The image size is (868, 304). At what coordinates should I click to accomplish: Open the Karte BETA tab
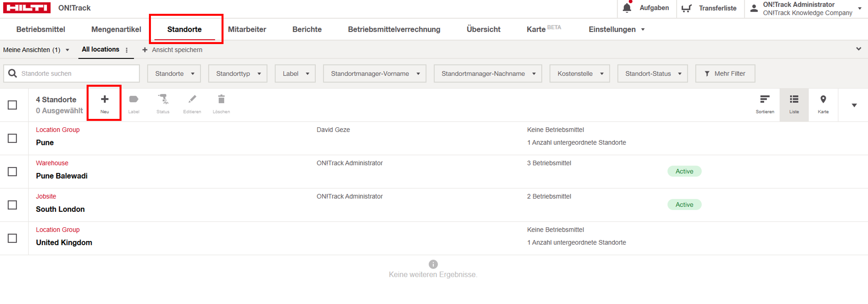[x=543, y=29]
